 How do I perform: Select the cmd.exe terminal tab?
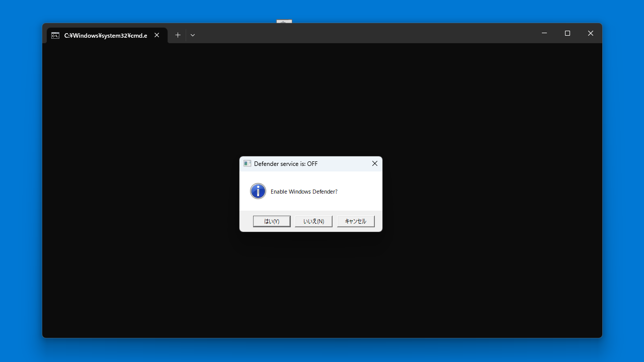[x=107, y=35]
